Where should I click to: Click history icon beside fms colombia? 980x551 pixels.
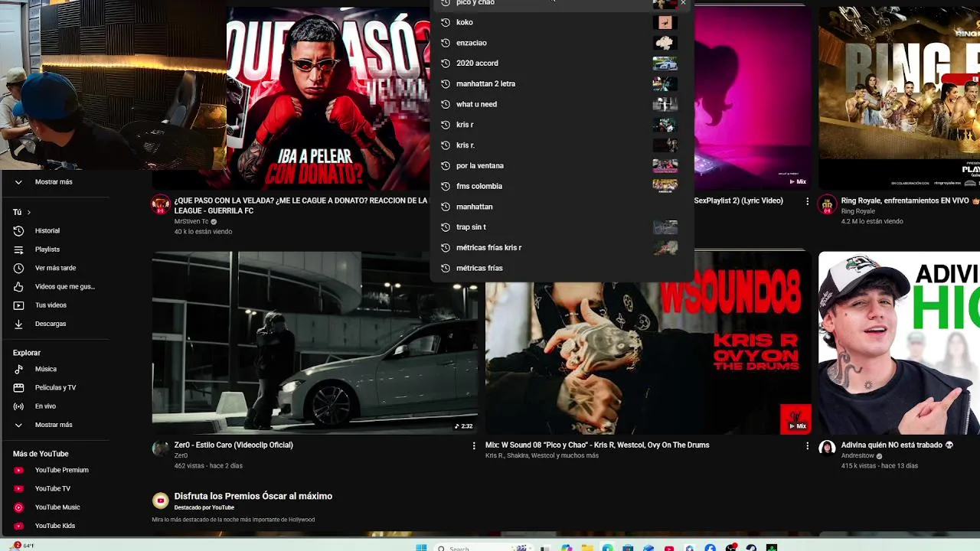(x=446, y=186)
